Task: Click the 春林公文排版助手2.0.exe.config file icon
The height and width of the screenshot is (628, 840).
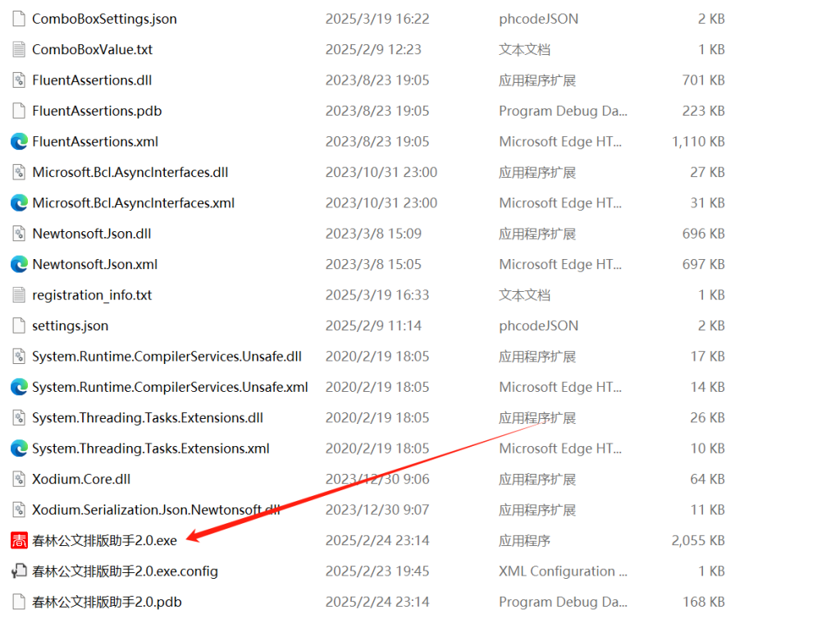Action: [x=20, y=571]
